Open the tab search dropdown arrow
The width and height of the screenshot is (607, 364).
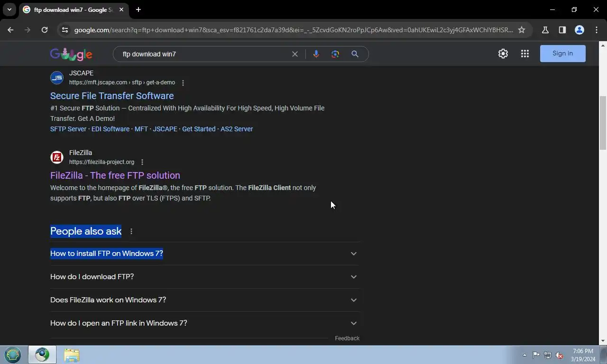coord(9,9)
